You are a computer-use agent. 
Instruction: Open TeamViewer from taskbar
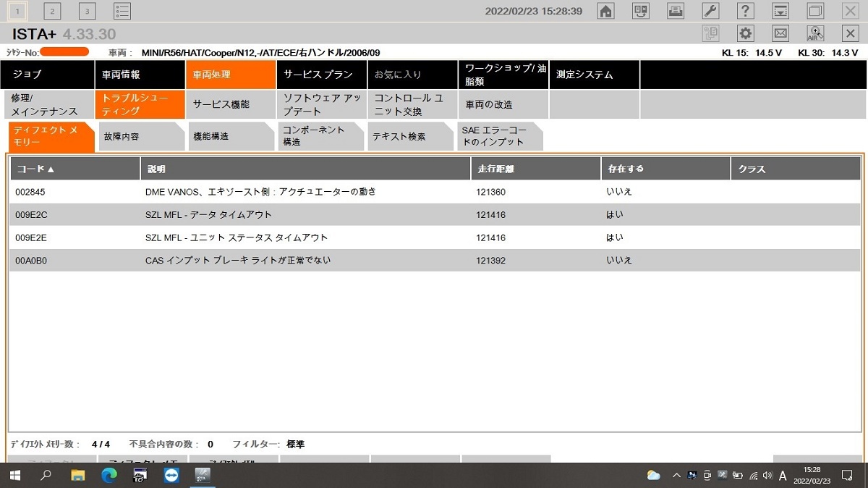pos(171,476)
